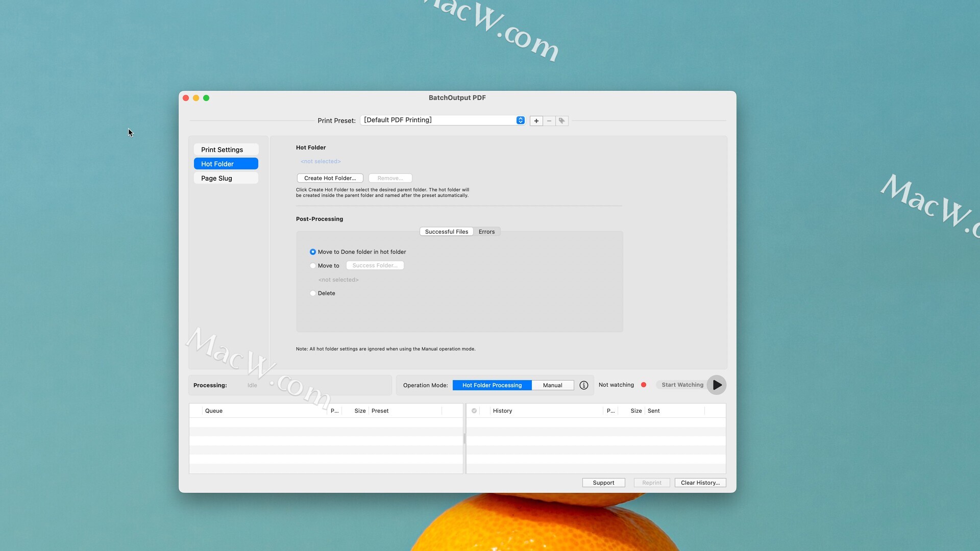The width and height of the screenshot is (980, 551).
Task: Select Hot Folder in the sidebar
Action: [x=226, y=164]
